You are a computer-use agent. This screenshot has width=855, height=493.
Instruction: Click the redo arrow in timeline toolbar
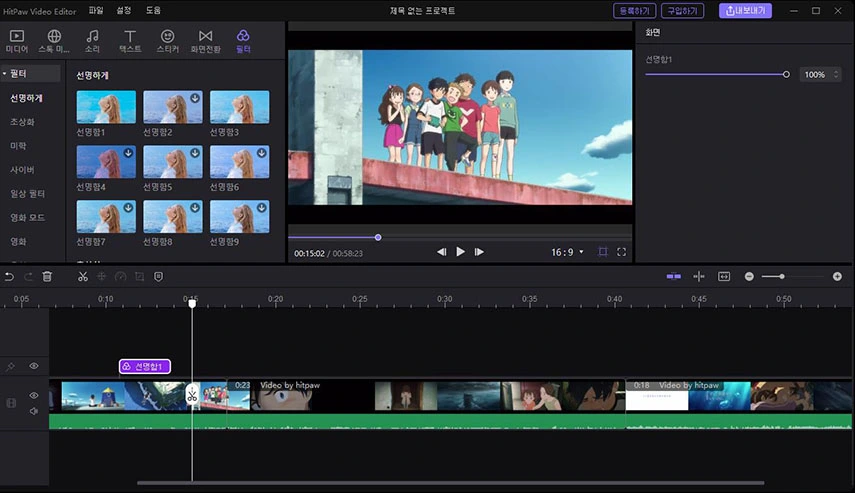pos(28,276)
